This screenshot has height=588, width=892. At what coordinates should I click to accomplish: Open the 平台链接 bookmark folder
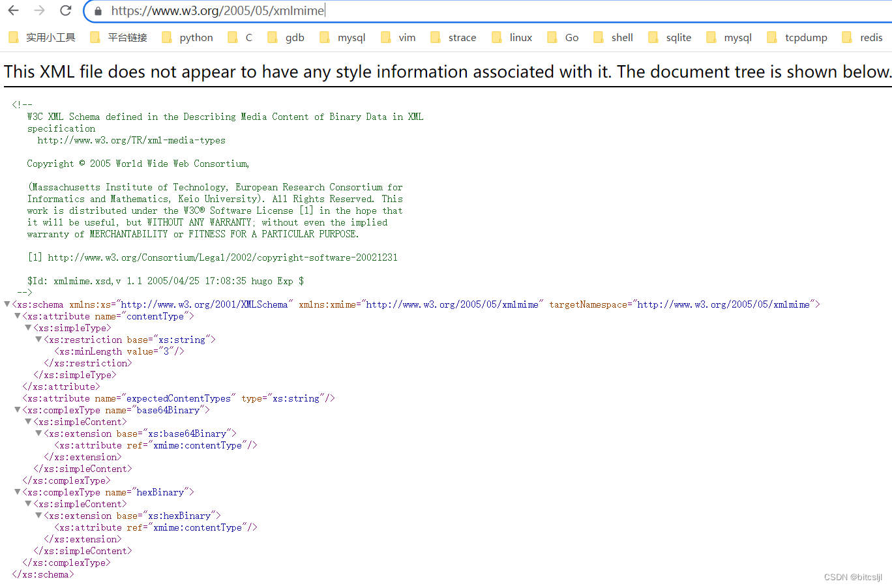(x=119, y=37)
